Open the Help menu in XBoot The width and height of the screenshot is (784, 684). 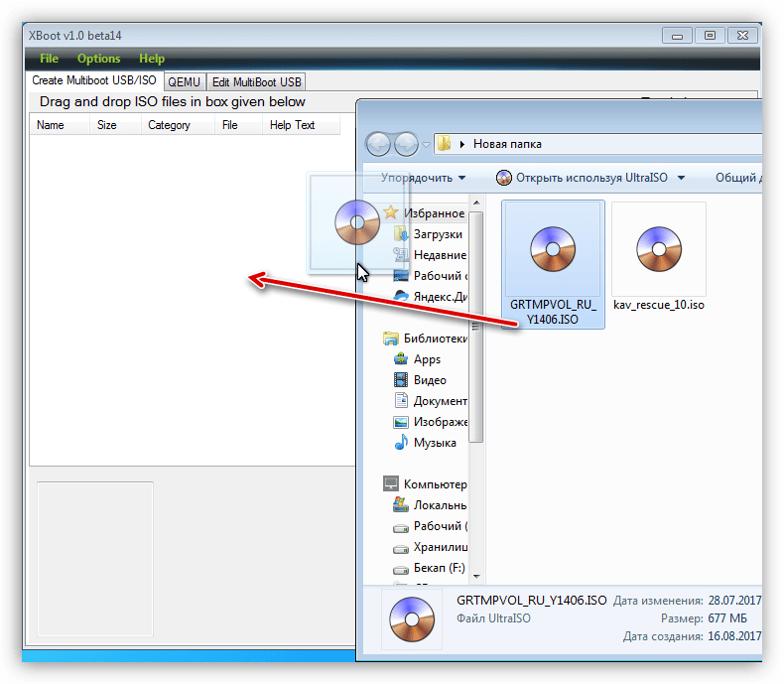point(152,59)
